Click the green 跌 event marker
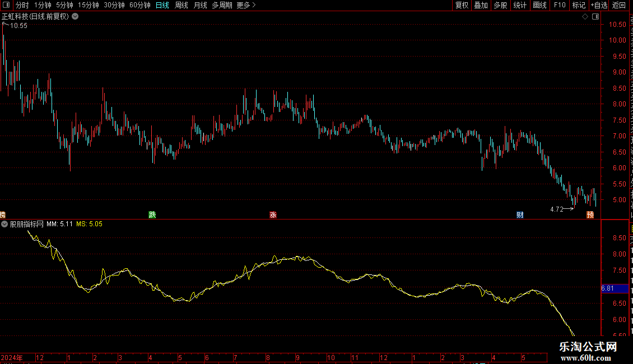The height and width of the screenshot is (364, 633). pyautogui.click(x=152, y=214)
